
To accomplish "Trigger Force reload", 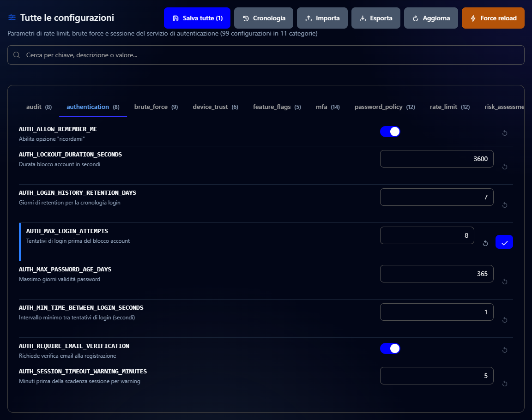I will pos(493,18).
